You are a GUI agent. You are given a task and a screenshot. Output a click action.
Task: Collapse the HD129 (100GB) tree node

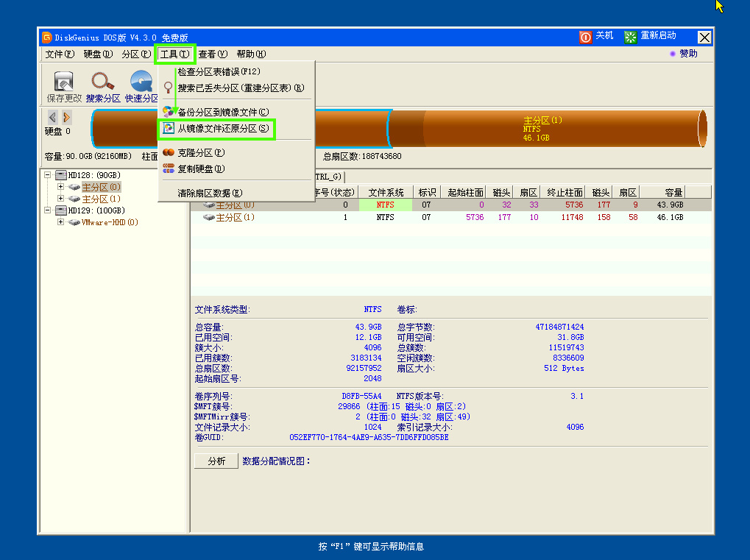tap(47, 210)
